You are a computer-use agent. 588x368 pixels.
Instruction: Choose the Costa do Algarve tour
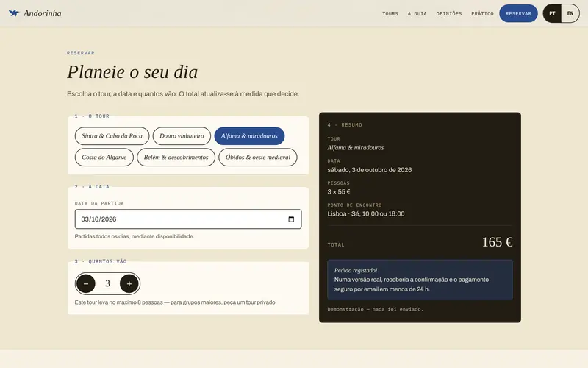pos(104,158)
